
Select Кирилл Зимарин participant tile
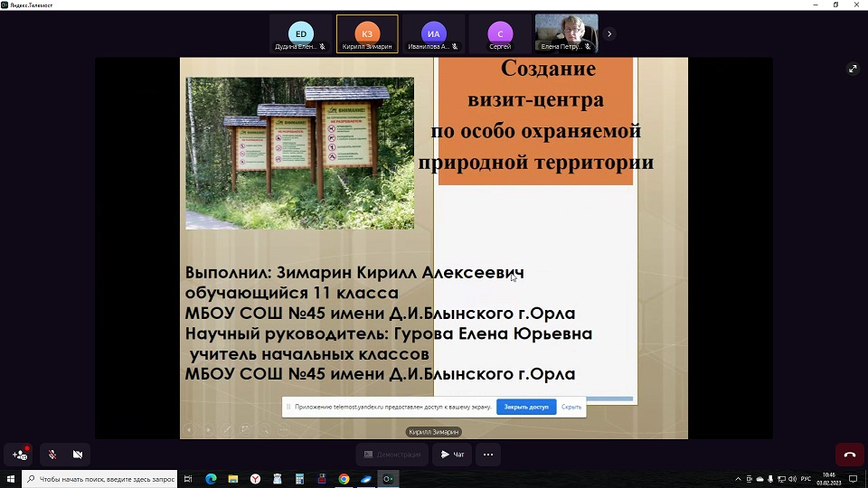pyautogui.click(x=367, y=34)
